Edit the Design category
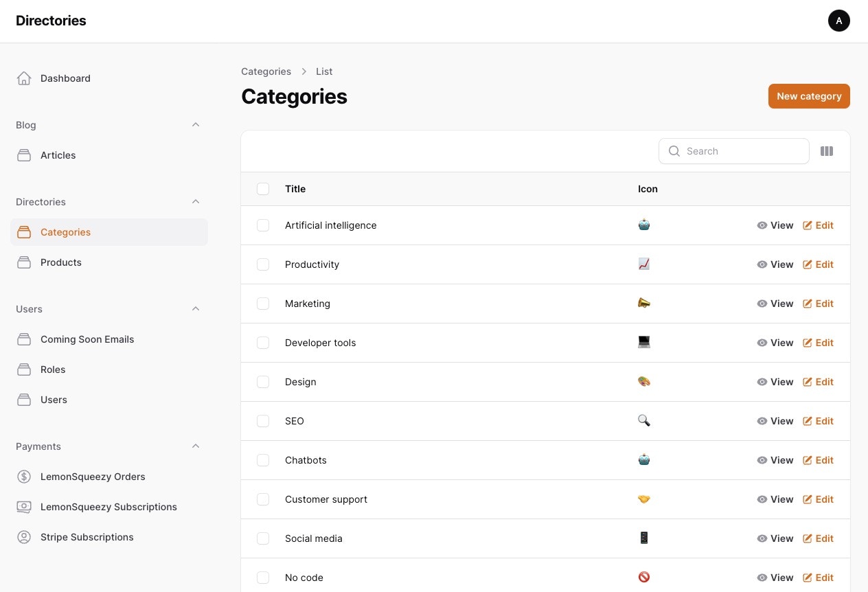 tap(818, 382)
